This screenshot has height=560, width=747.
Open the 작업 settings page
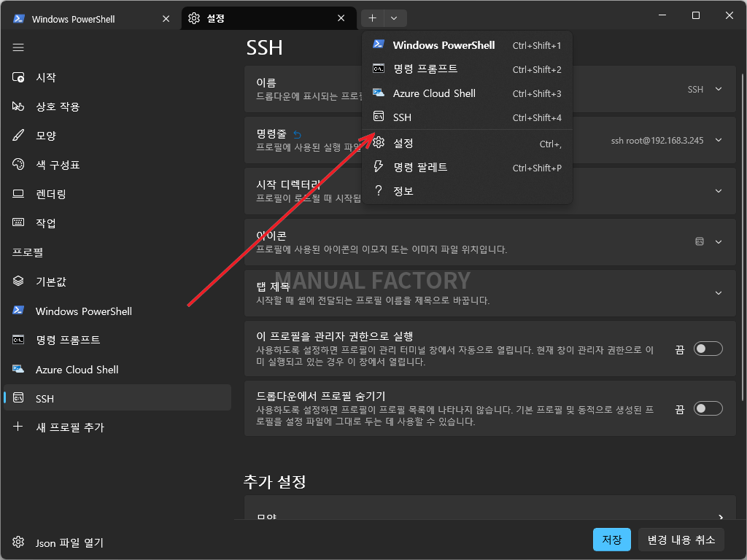[117, 223]
